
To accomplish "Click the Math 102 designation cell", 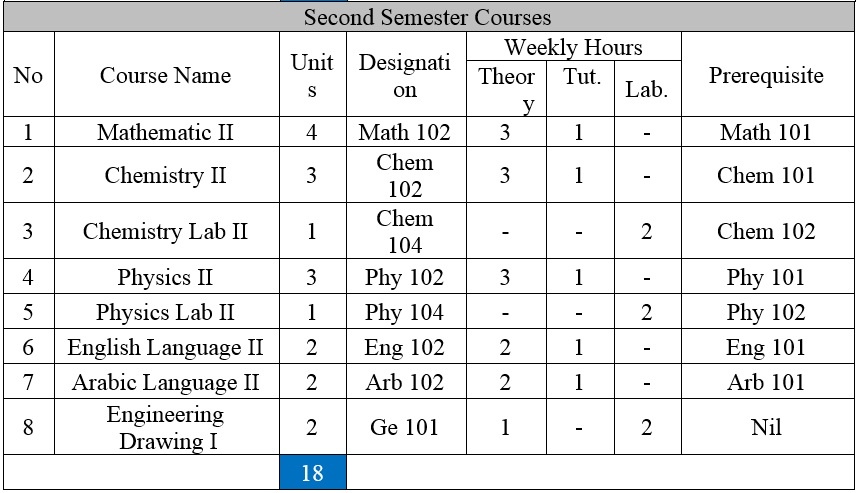I will tap(406, 132).
